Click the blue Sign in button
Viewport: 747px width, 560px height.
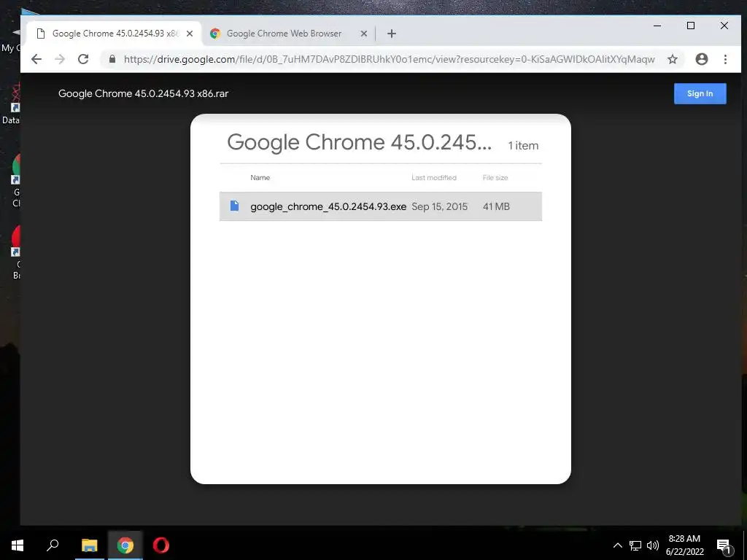(700, 93)
